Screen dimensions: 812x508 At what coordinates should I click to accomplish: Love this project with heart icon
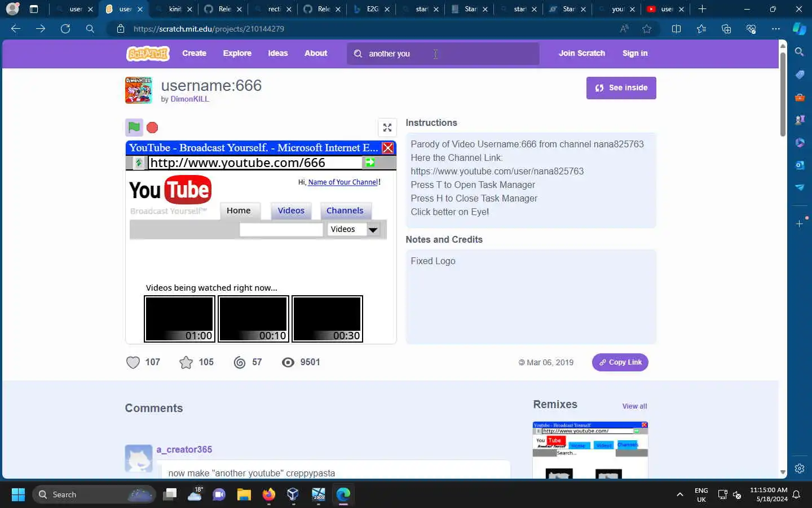133,362
